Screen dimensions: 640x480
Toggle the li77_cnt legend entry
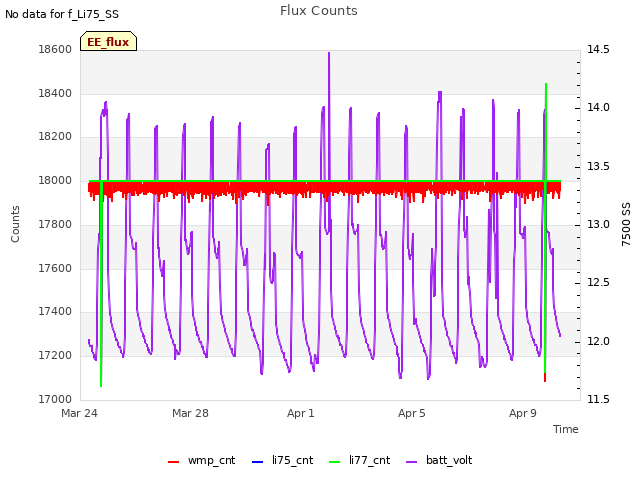[360, 460]
